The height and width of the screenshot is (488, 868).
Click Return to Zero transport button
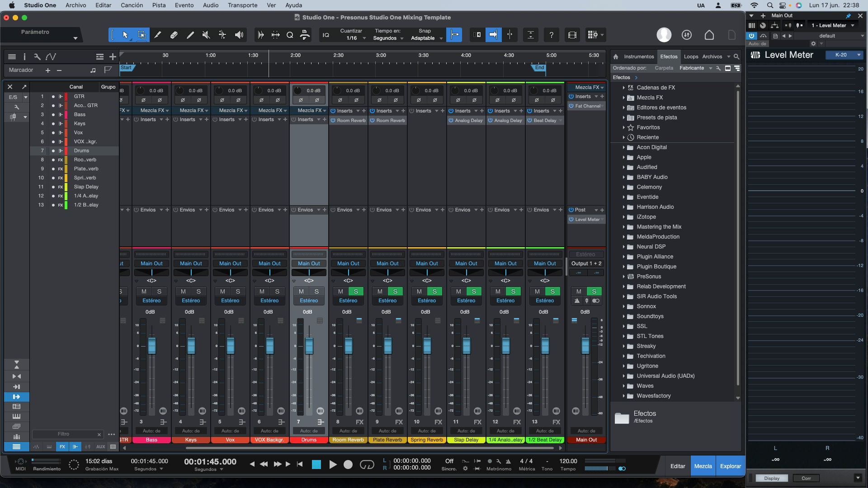(300, 464)
